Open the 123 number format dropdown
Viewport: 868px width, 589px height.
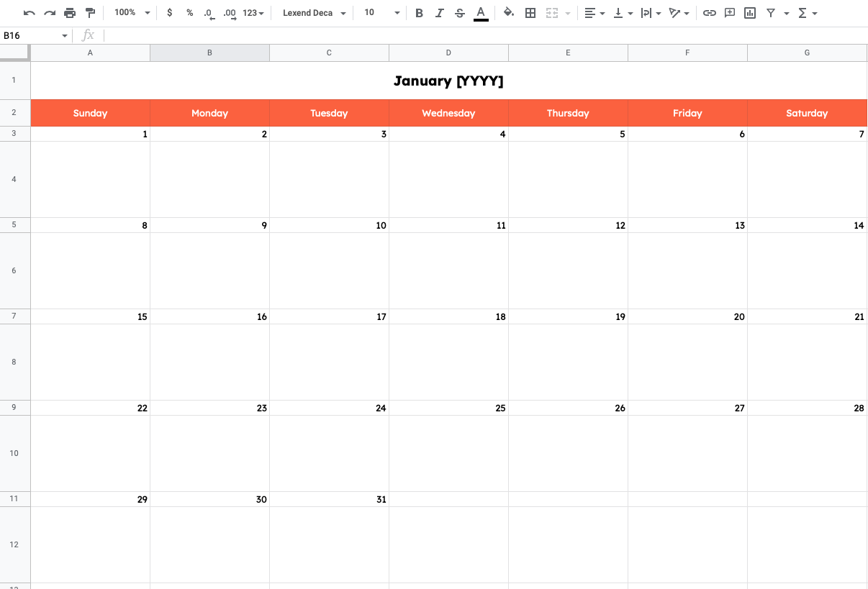pyautogui.click(x=253, y=12)
